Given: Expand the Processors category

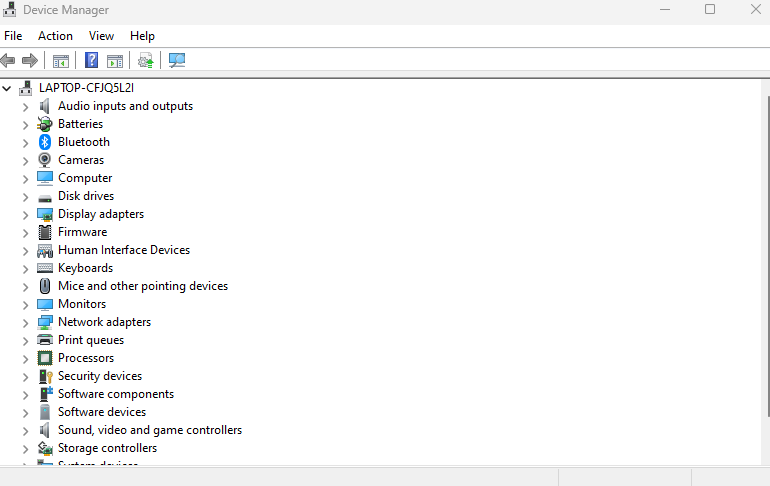Looking at the screenshot, I should coord(26,359).
